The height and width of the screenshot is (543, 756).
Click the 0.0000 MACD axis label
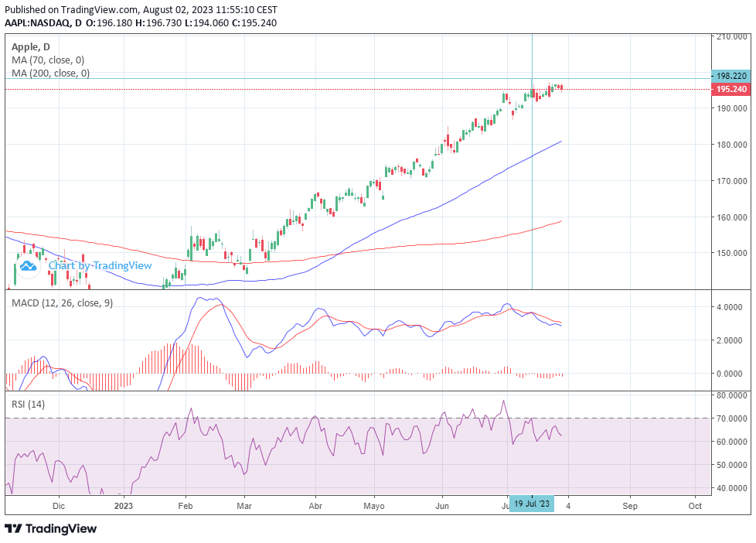click(x=730, y=374)
